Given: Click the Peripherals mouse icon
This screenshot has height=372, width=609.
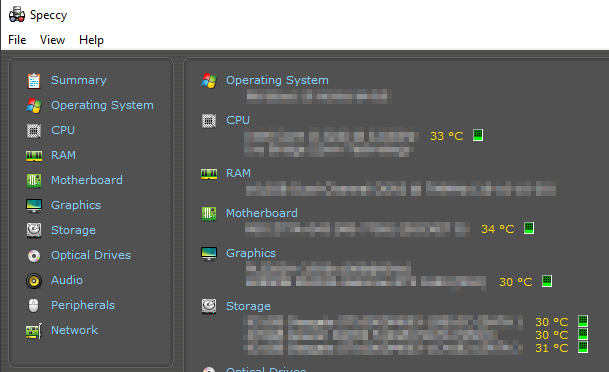Looking at the screenshot, I should (34, 306).
